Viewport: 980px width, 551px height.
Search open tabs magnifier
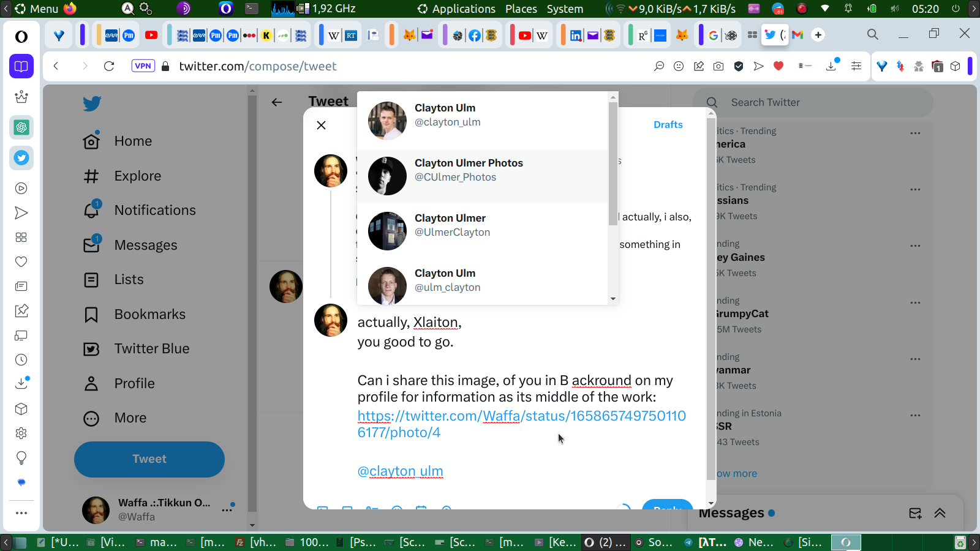[873, 34]
